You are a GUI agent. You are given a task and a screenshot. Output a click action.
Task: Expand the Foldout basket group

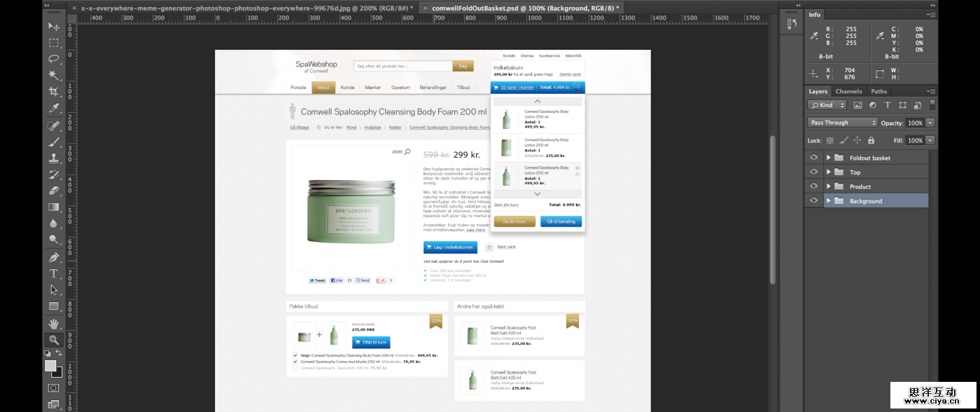[829, 158]
